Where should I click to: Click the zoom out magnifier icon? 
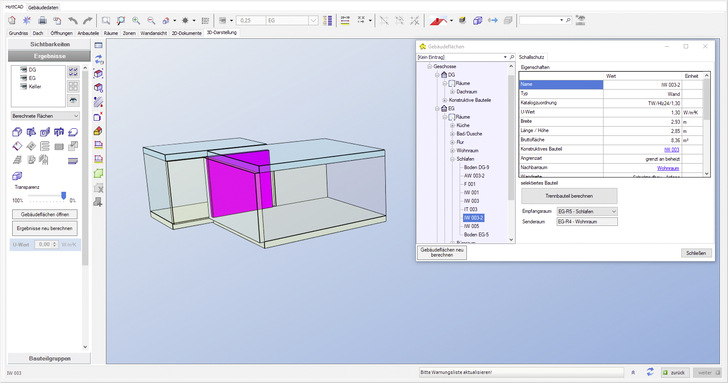pyautogui.click(x=151, y=20)
